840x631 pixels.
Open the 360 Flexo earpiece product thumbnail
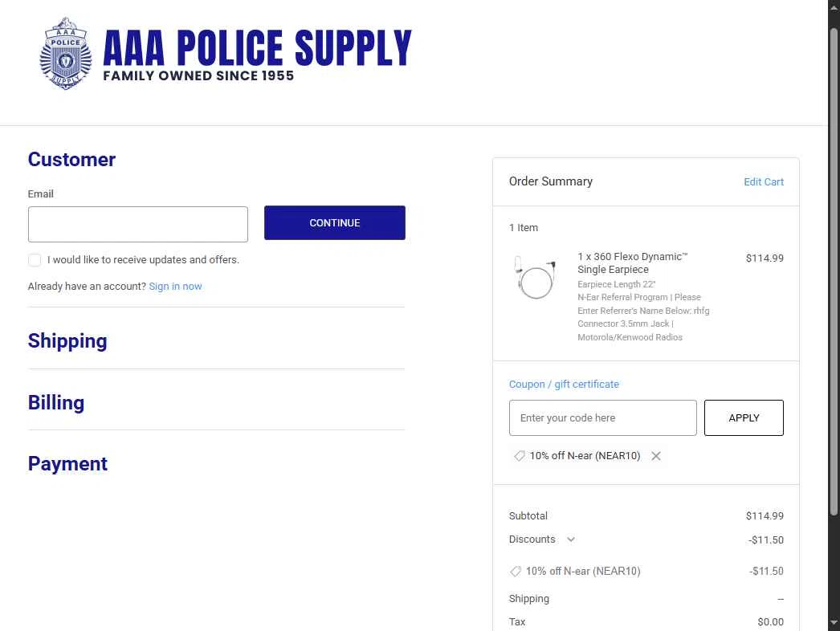click(535, 277)
